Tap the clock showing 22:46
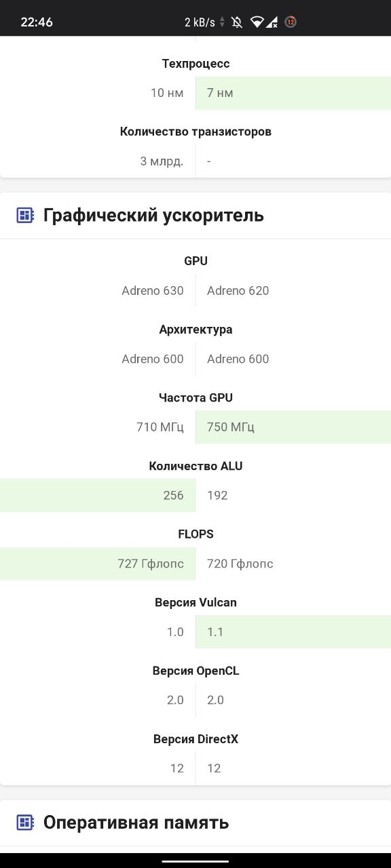 [37, 22]
